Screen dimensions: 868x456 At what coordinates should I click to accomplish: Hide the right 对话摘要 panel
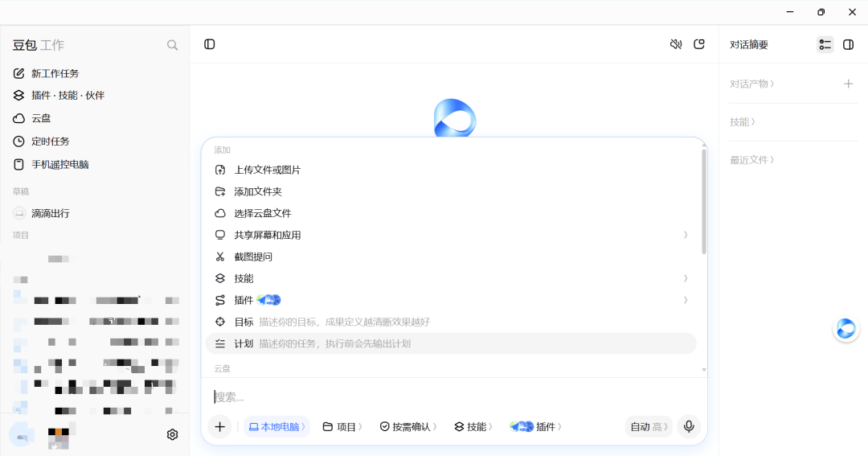pyautogui.click(x=848, y=44)
